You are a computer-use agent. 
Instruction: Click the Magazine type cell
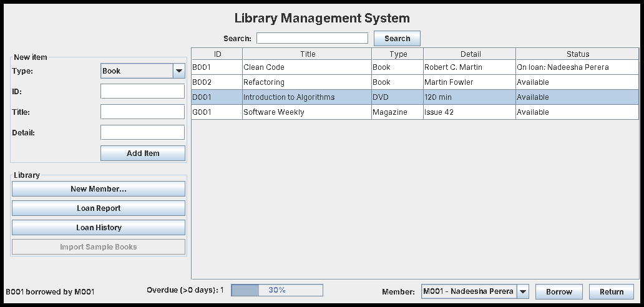[x=398, y=112]
